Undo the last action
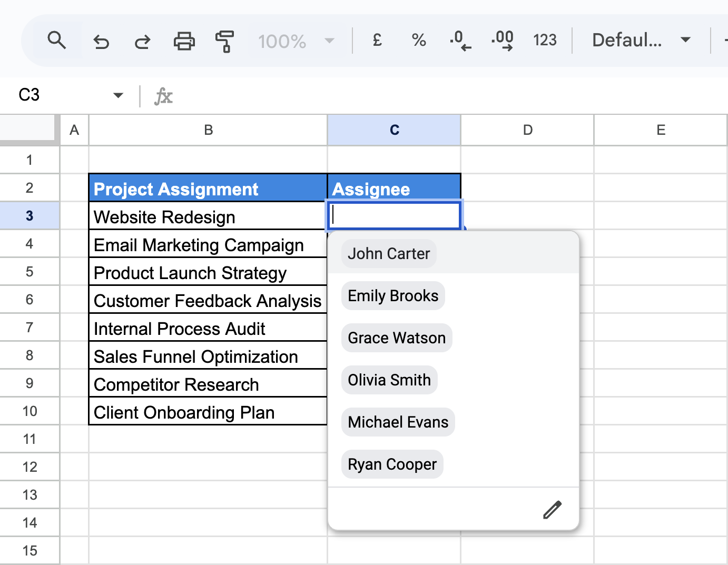This screenshot has height=565, width=728. coord(101,41)
